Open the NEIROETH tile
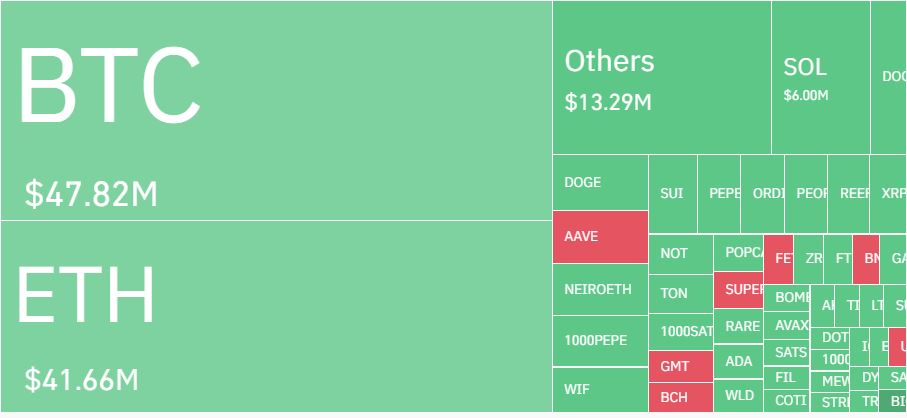Screen dimensions: 907x418 click(x=600, y=289)
